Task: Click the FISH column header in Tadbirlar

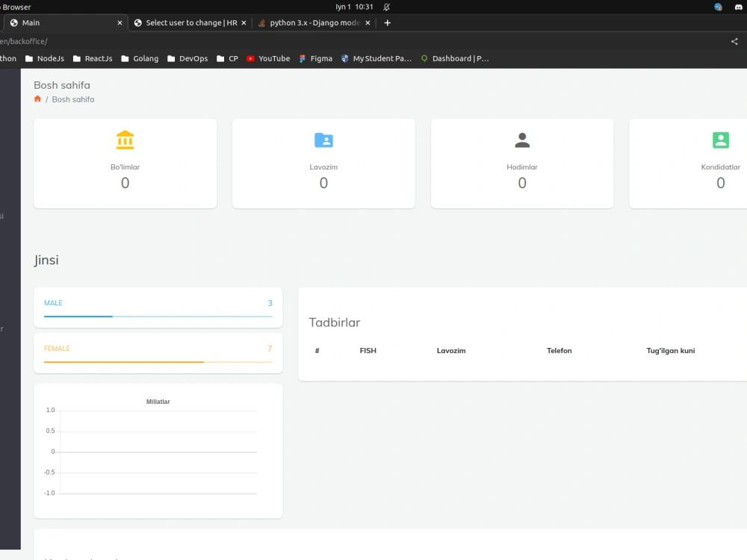Action: point(368,350)
